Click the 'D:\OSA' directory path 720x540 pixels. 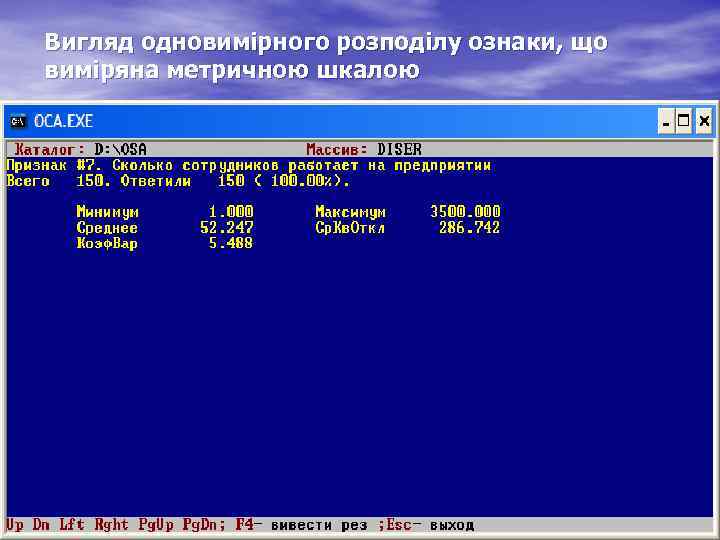pyautogui.click(x=120, y=149)
